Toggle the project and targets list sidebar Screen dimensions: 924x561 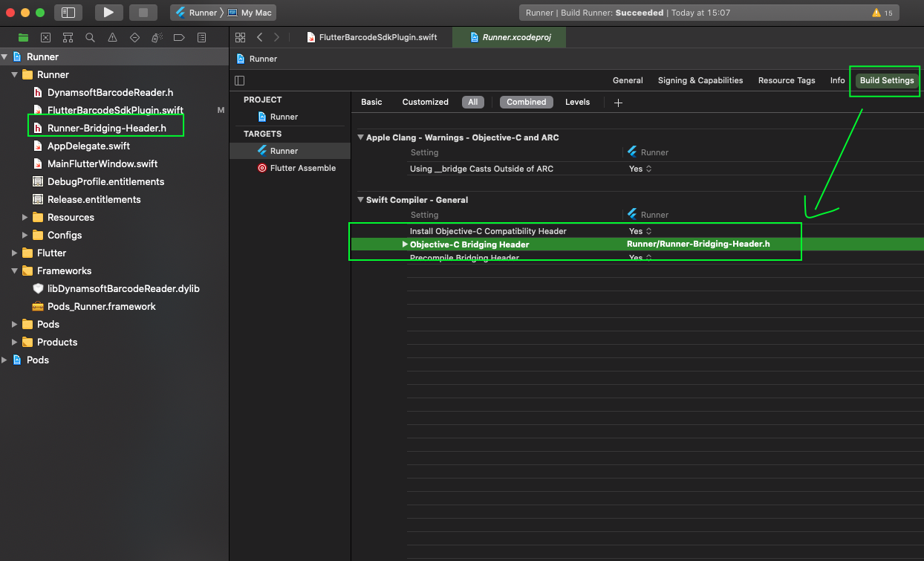pyautogui.click(x=239, y=80)
